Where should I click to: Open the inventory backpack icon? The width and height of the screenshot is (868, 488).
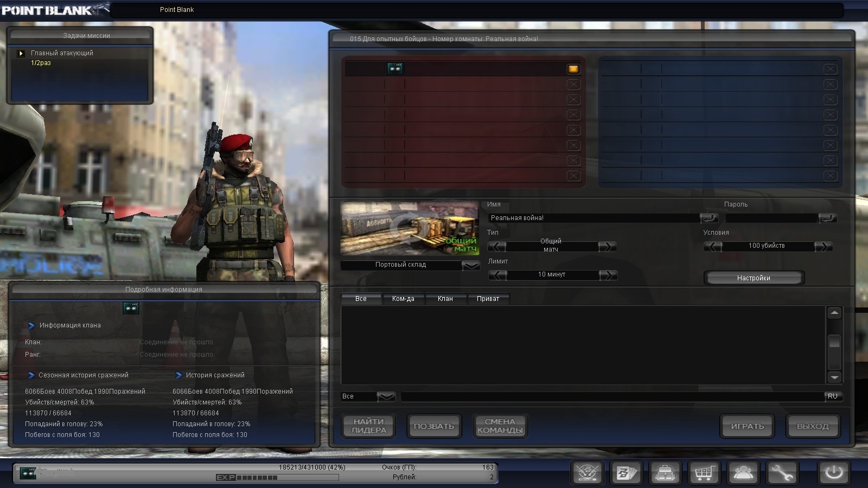click(665, 473)
